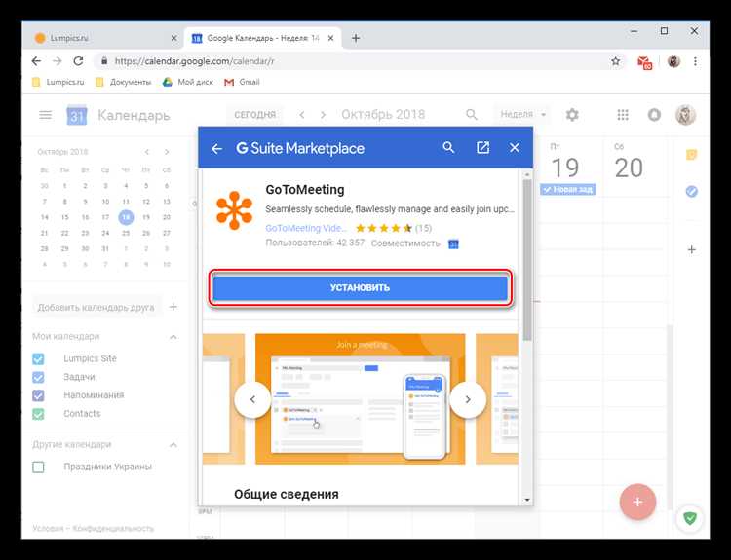731x560 pixels.
Task: Select day 25 in the mini calendar
Action: click(126, 233)
